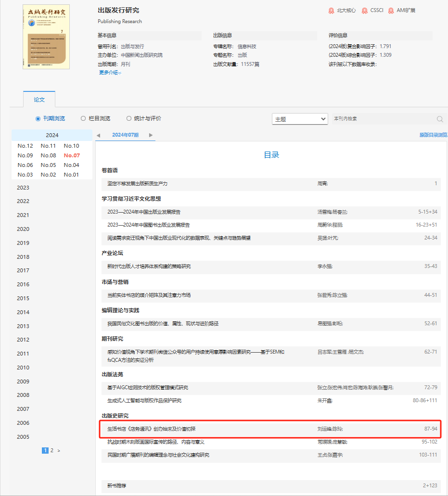
Task: Expand year 2023 in issue list
Action: point(23,188)
